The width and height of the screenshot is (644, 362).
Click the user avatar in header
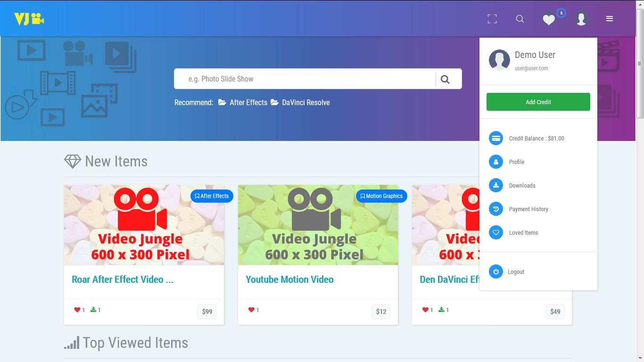click(581, 19)
